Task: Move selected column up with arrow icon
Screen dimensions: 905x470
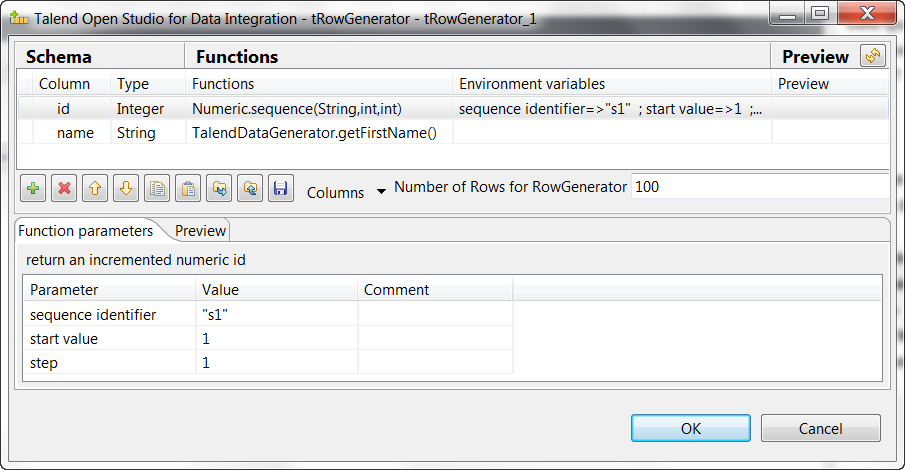Action: pos(96,187)
